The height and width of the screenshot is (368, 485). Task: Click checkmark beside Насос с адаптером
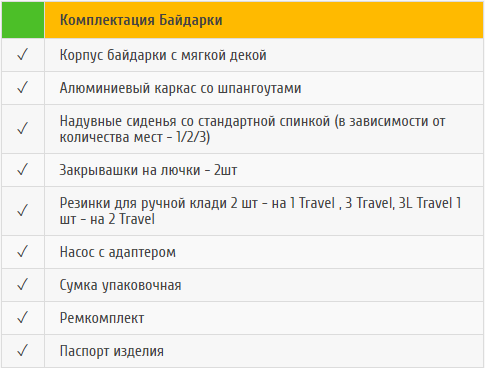[x=22, y=252]
